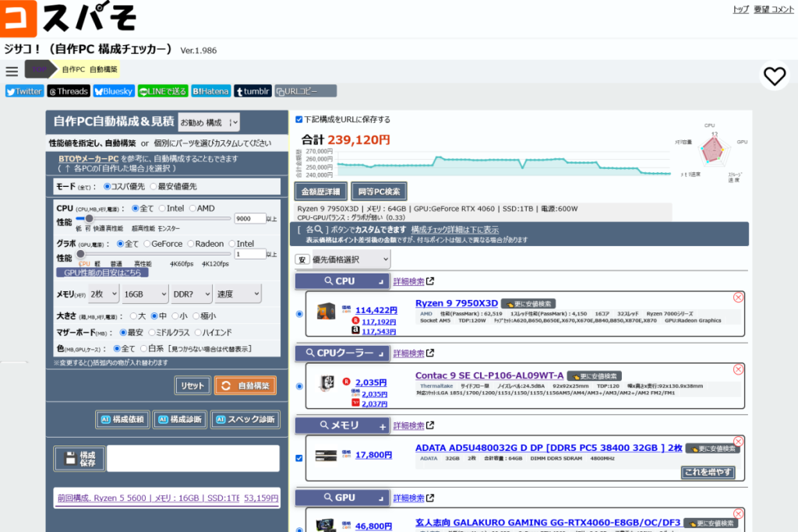Open external link icon next to CPUクーラー 詳細検索
The width and height of the screenshot is (798, 532).
[430, 353]
